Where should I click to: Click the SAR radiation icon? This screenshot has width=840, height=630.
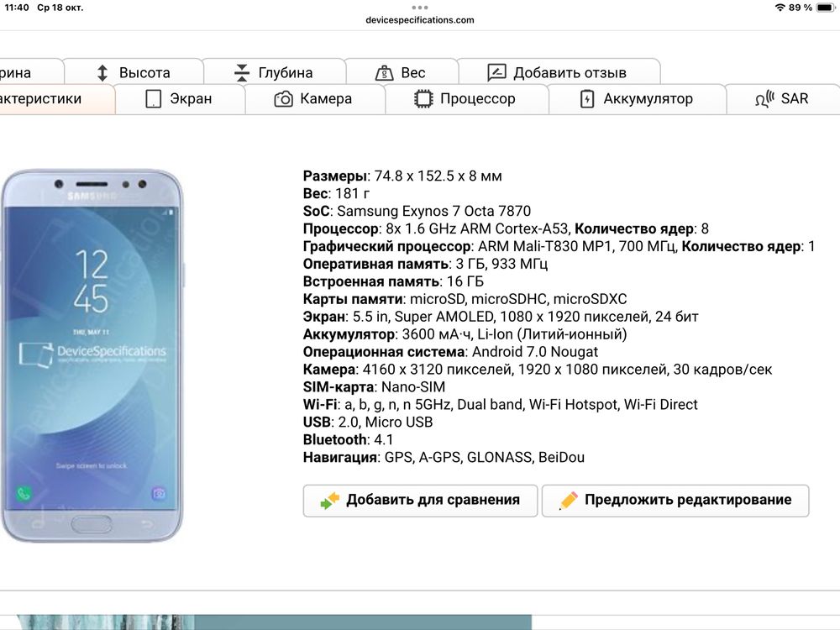click(764, 99)
